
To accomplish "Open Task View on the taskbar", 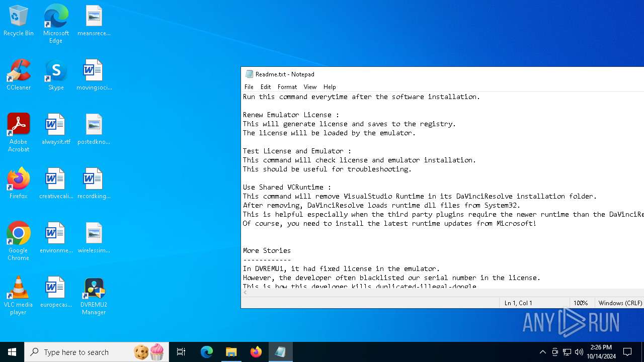I will pyautogui.click(x=181, y=352).
